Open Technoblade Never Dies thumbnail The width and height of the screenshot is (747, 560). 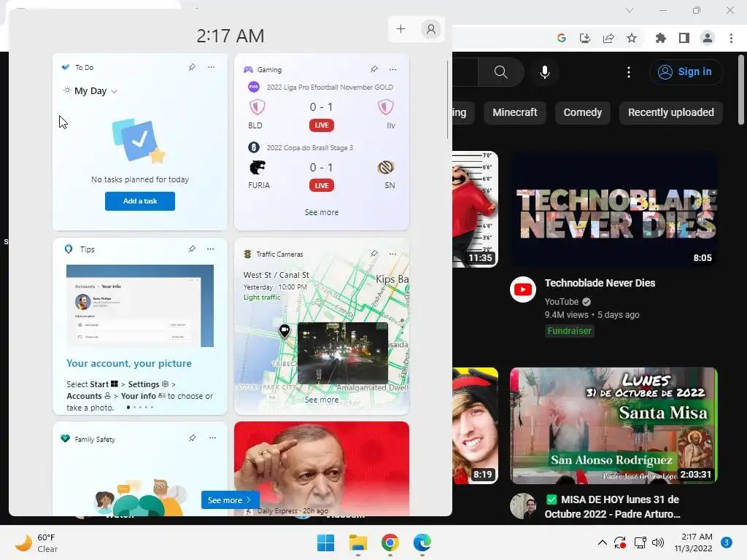click(614, 209)
